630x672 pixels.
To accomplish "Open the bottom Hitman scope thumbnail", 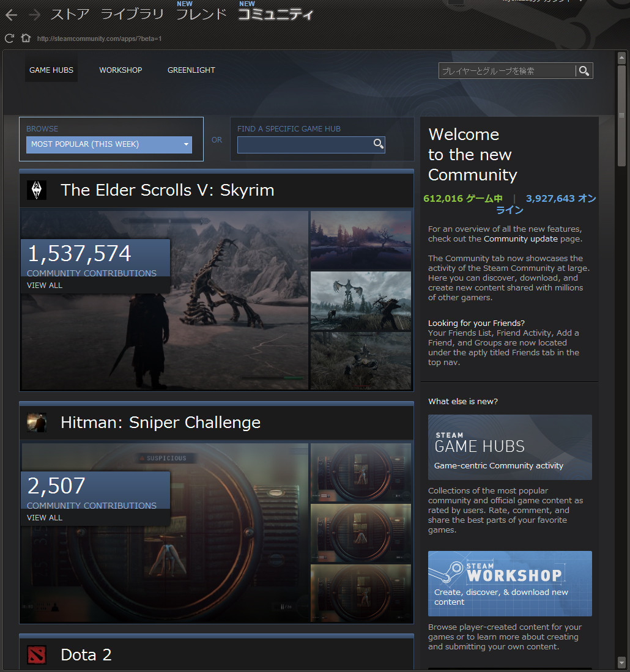I will click(x=360, y=594).
